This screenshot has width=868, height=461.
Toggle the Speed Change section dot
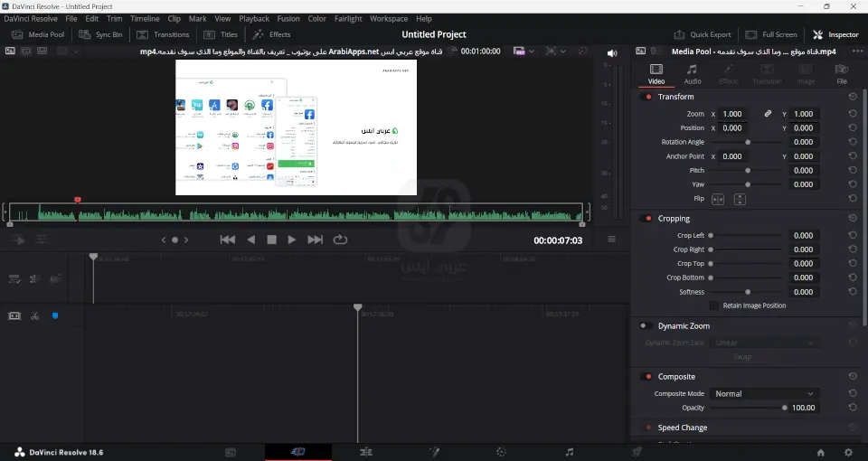pos(648,428)
